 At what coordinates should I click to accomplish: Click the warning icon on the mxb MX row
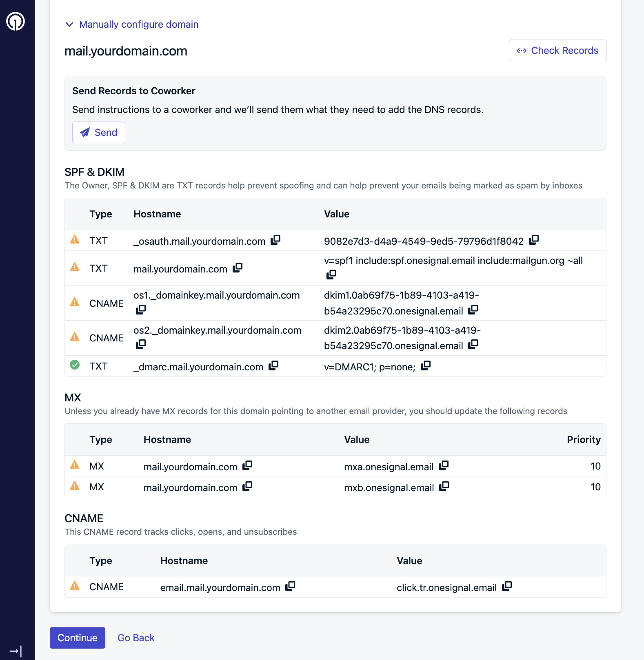(x=75, y=485)
